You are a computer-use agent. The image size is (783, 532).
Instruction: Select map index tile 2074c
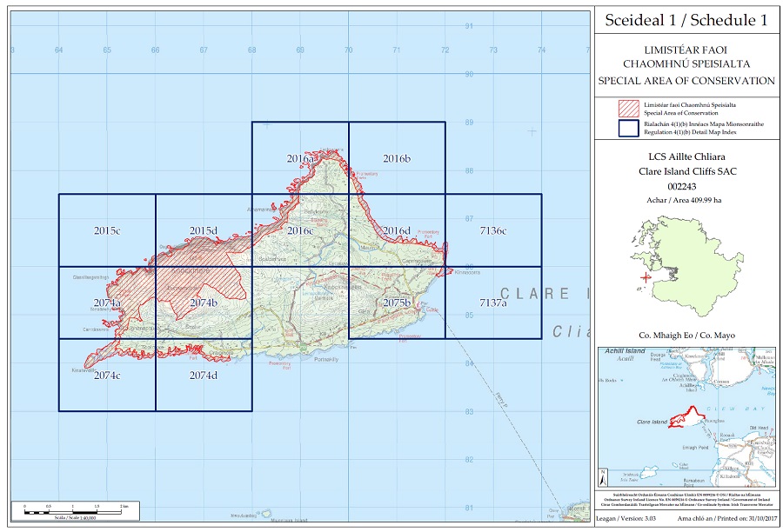(107, 375)
